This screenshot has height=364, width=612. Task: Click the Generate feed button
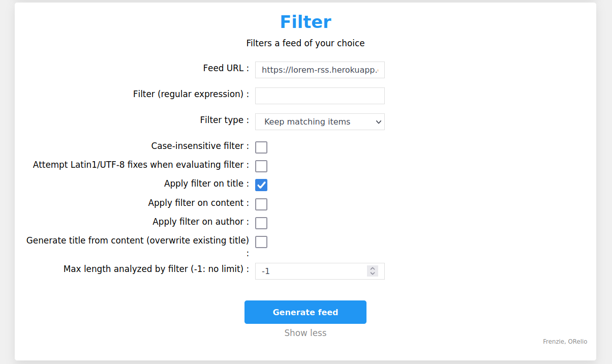pyautogui.click(x=305, y=312)
